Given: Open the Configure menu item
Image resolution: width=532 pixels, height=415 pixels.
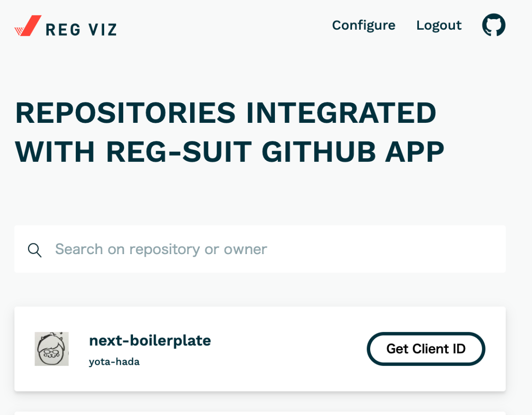Looking at the screenshot, I should click(x=364, y=25).
